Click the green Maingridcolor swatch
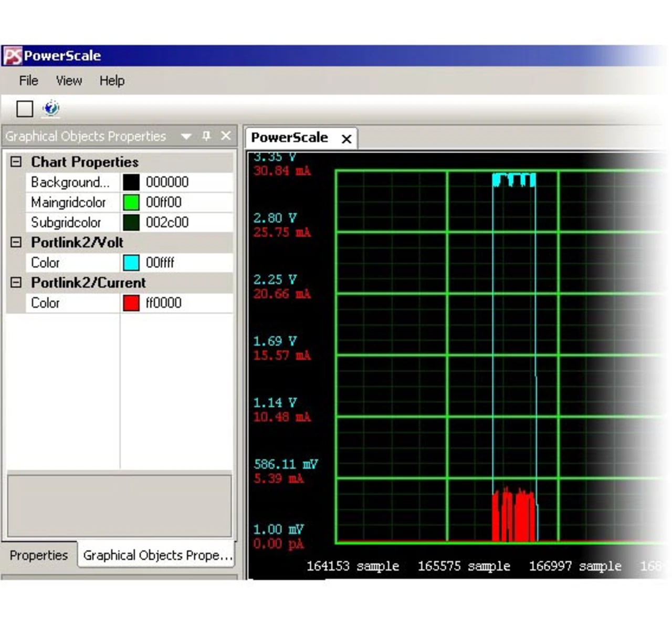The image size is (672, 625). point(131,202)
